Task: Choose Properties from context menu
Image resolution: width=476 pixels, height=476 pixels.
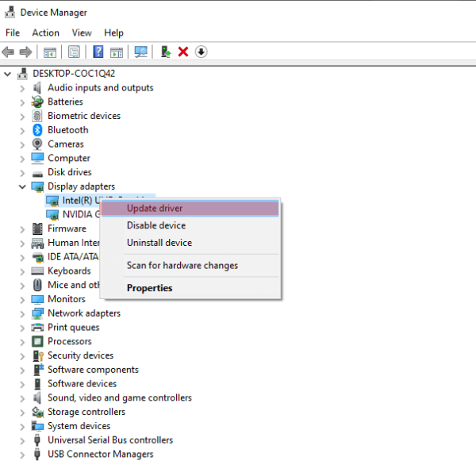Action: click(x=190, y=288)
